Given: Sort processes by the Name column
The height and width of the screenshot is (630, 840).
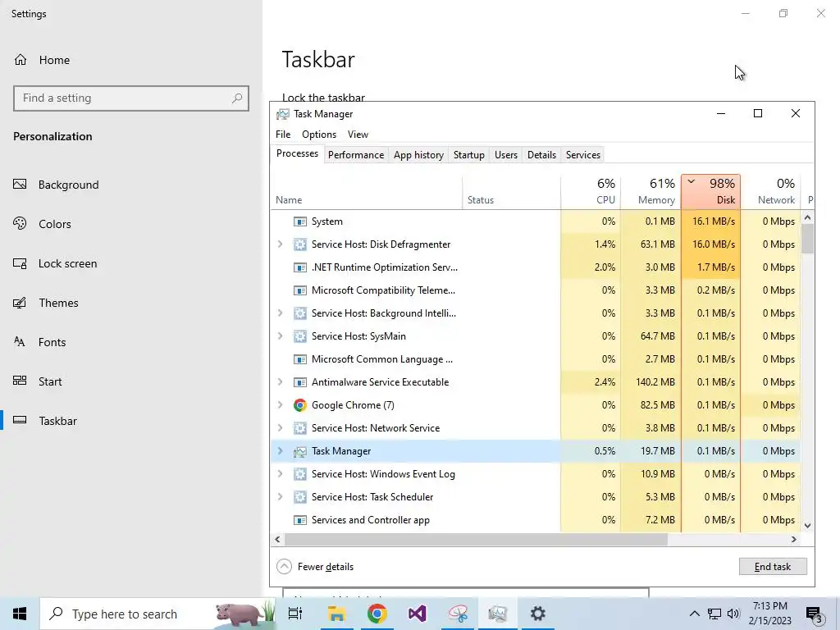Looking at the screenshot, I should pos(367,191).
